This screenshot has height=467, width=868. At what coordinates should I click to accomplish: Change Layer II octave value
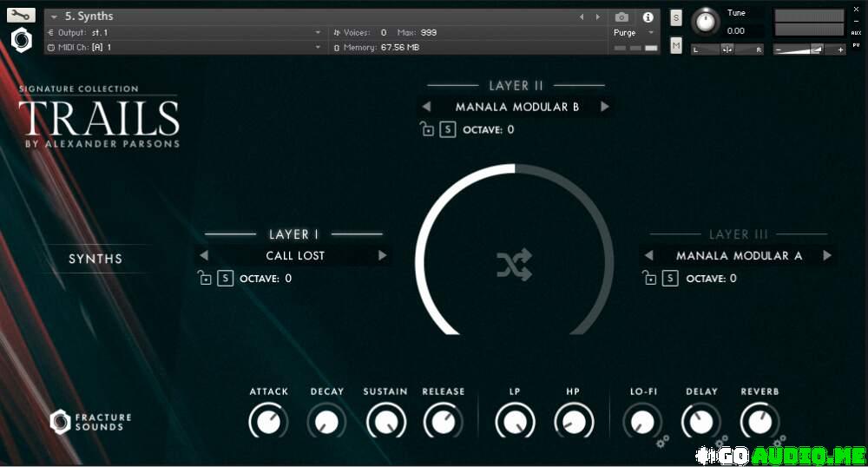pos(510,129)
